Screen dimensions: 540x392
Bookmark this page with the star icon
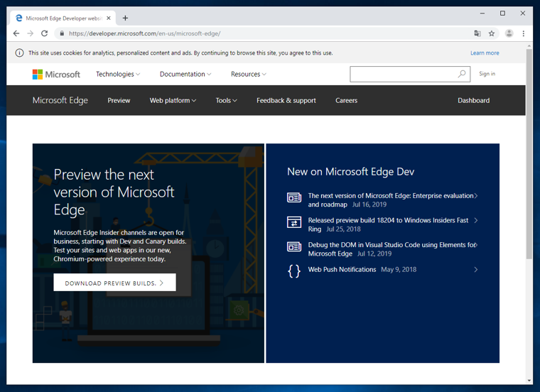492,33
